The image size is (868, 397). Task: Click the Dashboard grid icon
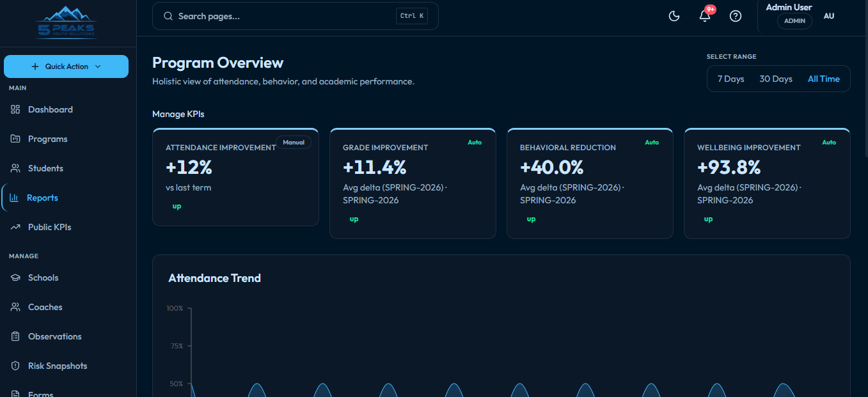pos(16,109)
